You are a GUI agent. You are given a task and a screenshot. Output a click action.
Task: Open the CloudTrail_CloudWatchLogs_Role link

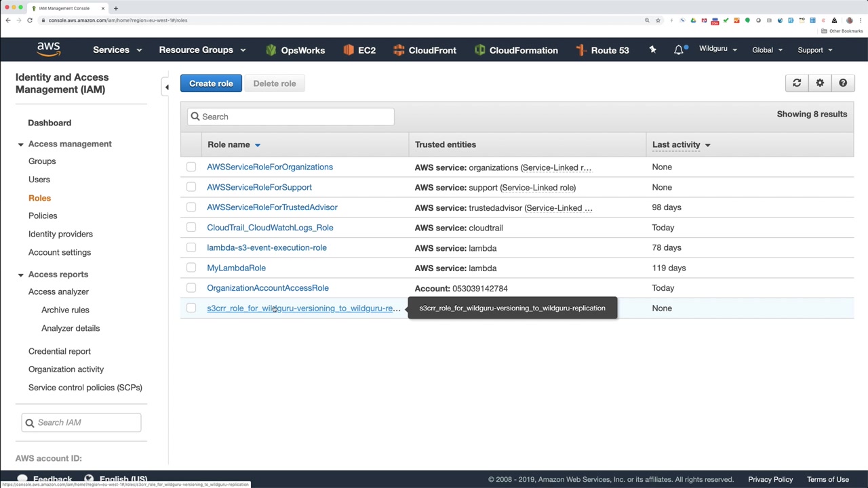pyautogui.click(x=270, y=228)
